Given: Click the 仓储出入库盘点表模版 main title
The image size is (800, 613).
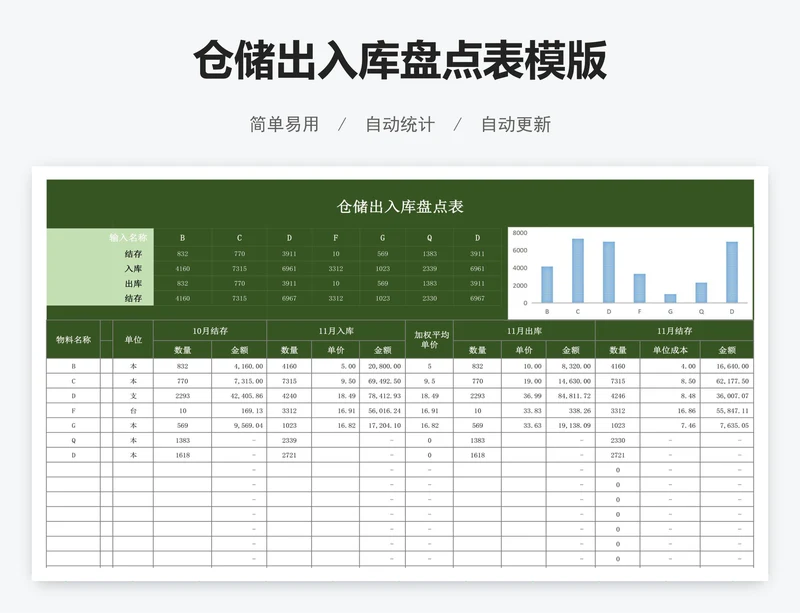Looking at the screenshot, I should pyautogui.click(x=400, y=61).
